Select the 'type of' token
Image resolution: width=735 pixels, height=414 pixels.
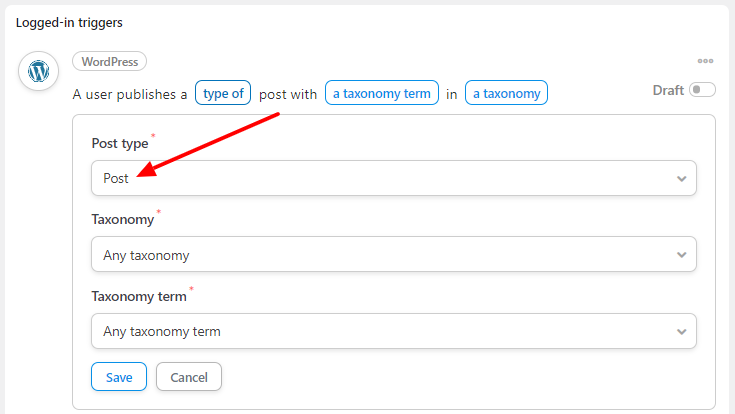point(223,93)
